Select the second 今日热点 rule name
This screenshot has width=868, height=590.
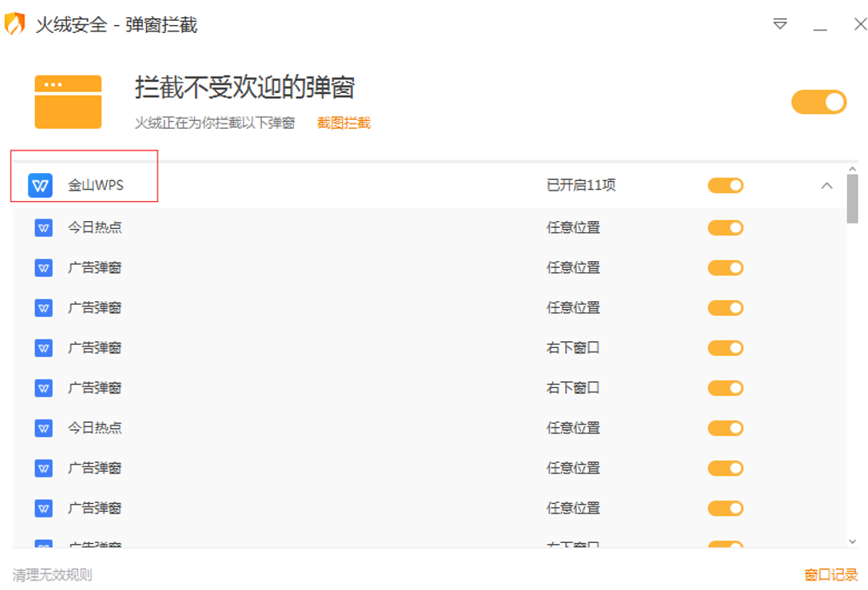click(95, 427)
